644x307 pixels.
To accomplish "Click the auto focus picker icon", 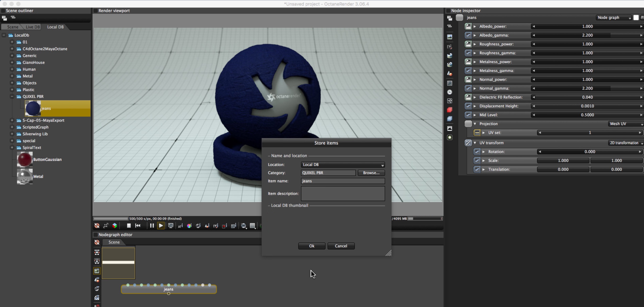I will (x=180, y=226).
